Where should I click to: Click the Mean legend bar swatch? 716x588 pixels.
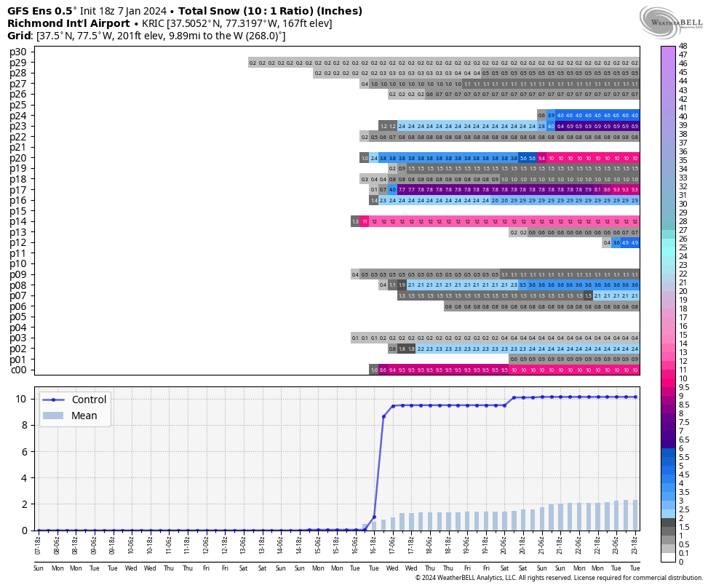pos(54,416)
